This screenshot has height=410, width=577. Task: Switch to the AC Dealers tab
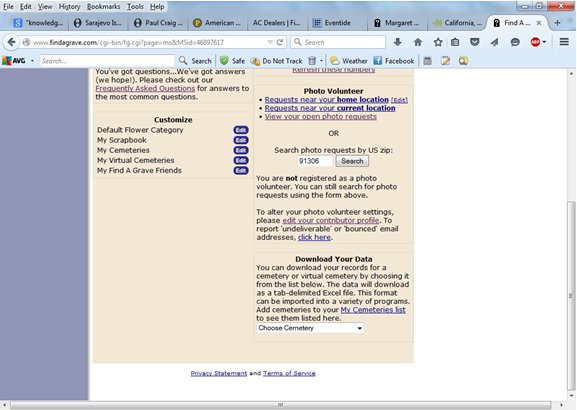(277, 23)
